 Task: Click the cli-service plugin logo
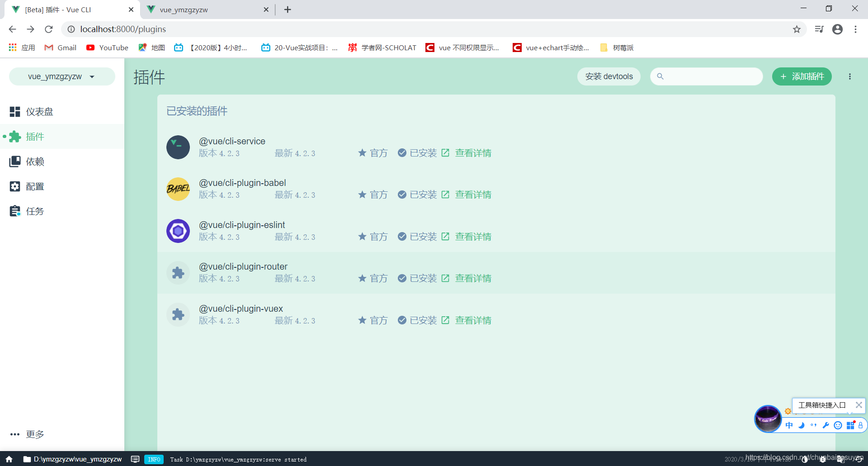tap(178, 147)
